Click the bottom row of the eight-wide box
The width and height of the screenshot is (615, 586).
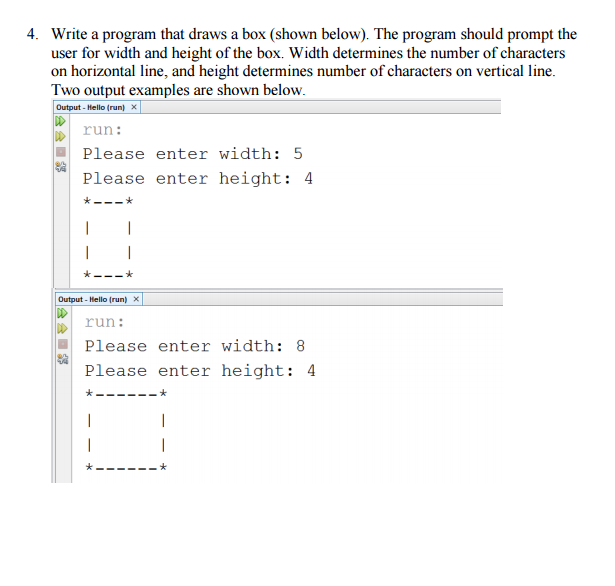click(x=126, y=467)
